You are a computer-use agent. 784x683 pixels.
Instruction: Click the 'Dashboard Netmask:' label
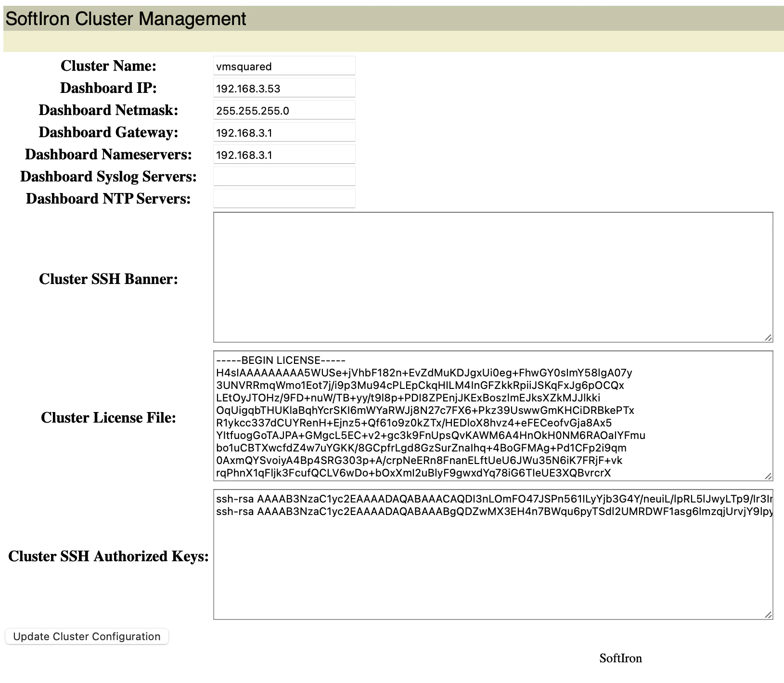(108, 110)
